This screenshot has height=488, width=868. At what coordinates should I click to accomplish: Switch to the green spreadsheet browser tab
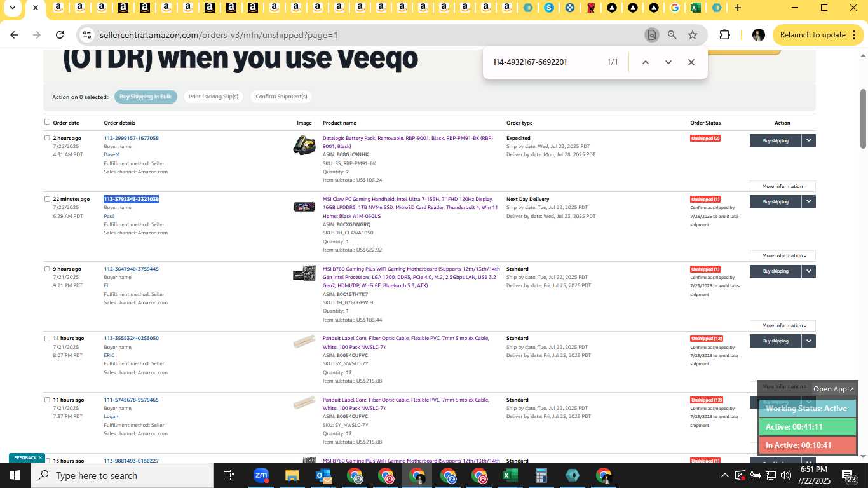coord(696,8)
